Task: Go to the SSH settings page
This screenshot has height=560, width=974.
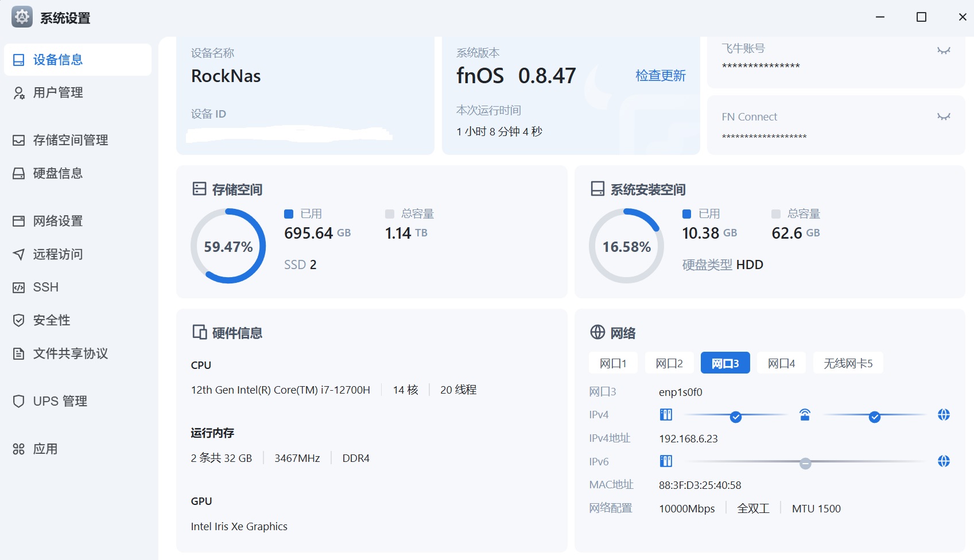Action: click(45, 287)
